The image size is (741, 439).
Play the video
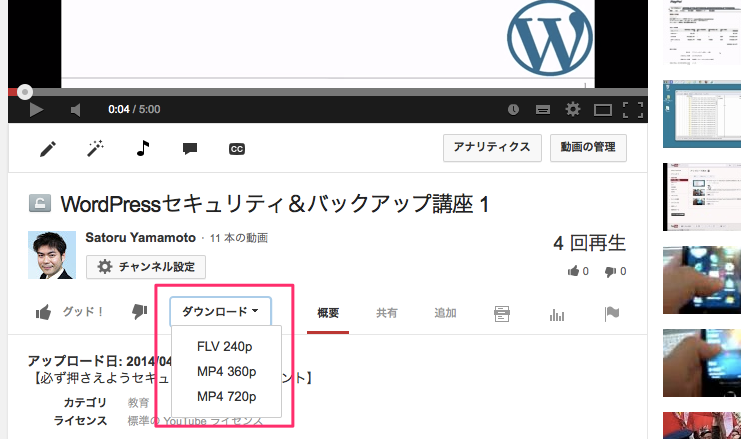36,110
